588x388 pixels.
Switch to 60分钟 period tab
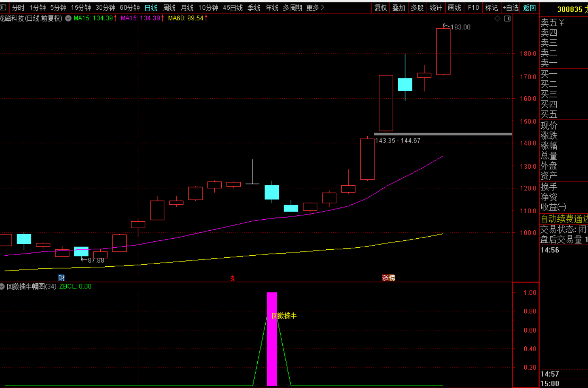click(130, 8)
